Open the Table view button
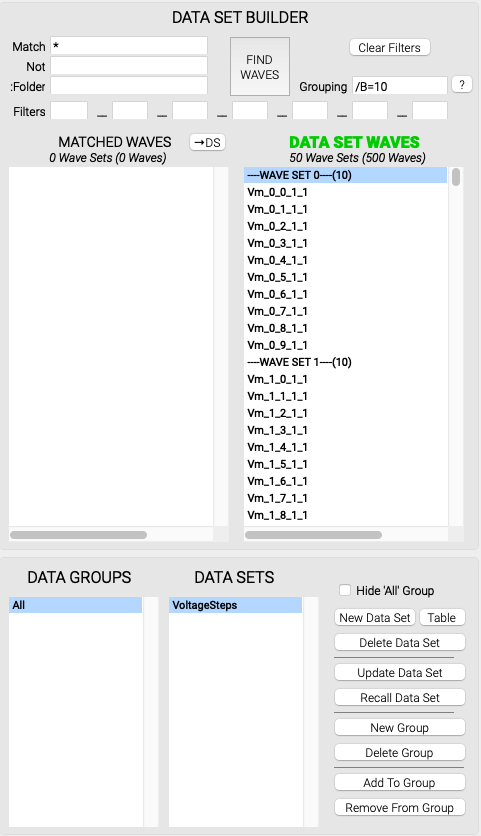 [442, 617]
